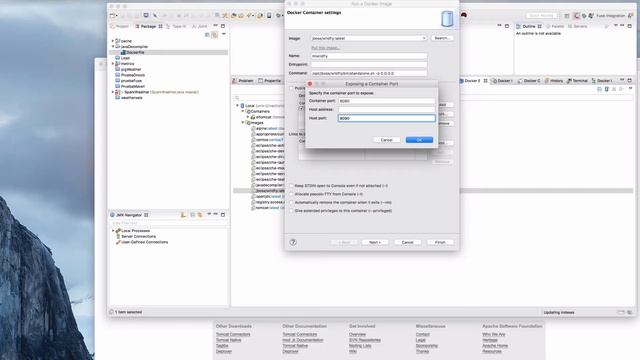Open Package Explorer view menu arrow
The image size is (640, 360).
[x=224, y=35]
